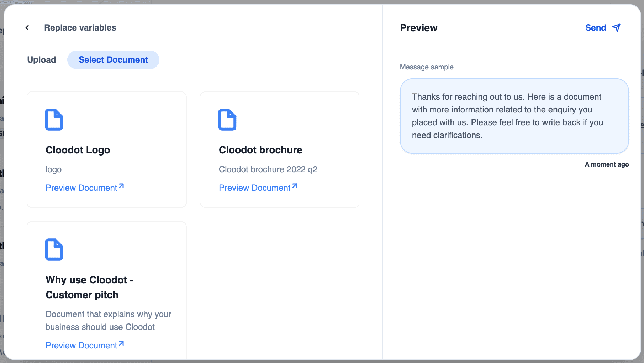Click the Cloodot brochure document icon
This screenshot has width=644, height=363.
pos(227,120)
